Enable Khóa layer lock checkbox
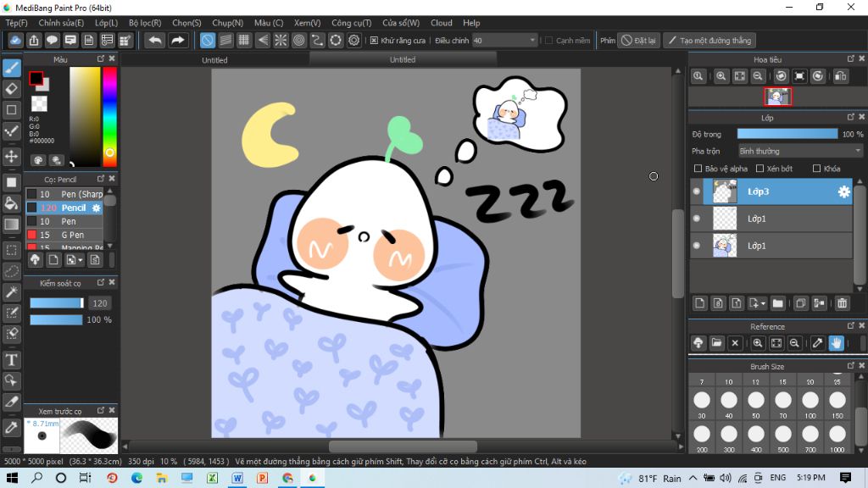 pos(816,169)
